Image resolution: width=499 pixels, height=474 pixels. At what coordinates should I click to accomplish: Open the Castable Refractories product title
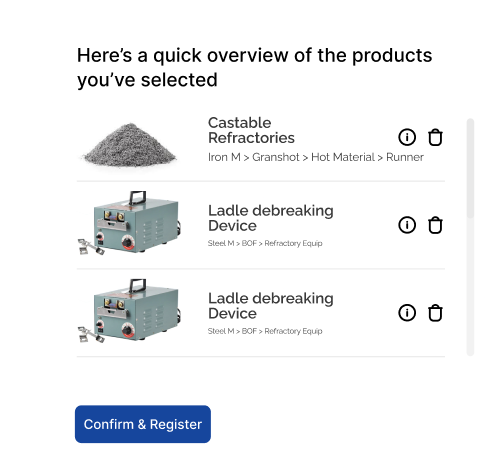coord(251,130)
